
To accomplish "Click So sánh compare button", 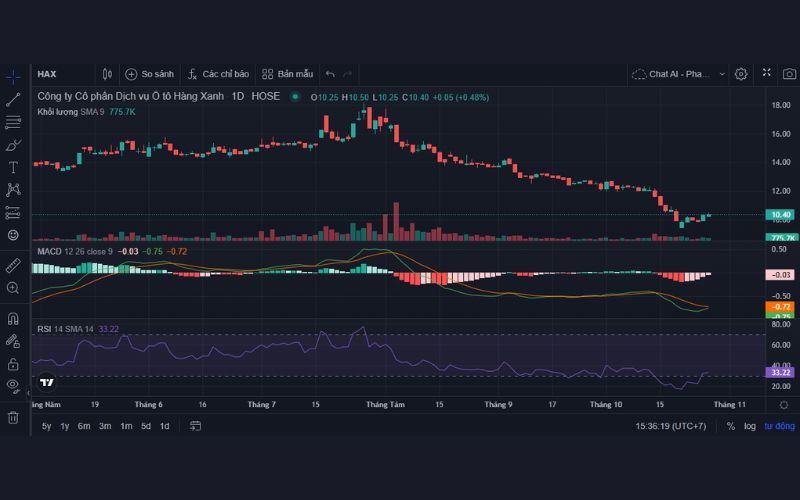I will click(x=149, y=74).
